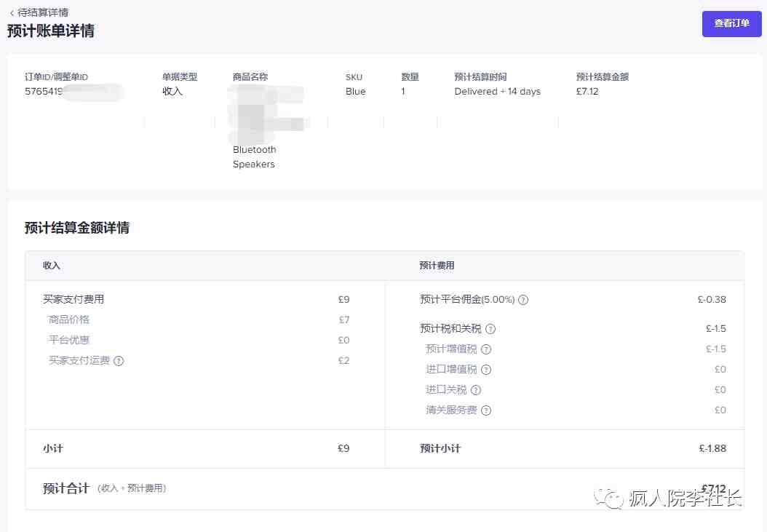The image size is (767, 532).
Task: Click the 待结算详情 breadcrumb link
Action: pyautogui.click(x=43, y=12)
